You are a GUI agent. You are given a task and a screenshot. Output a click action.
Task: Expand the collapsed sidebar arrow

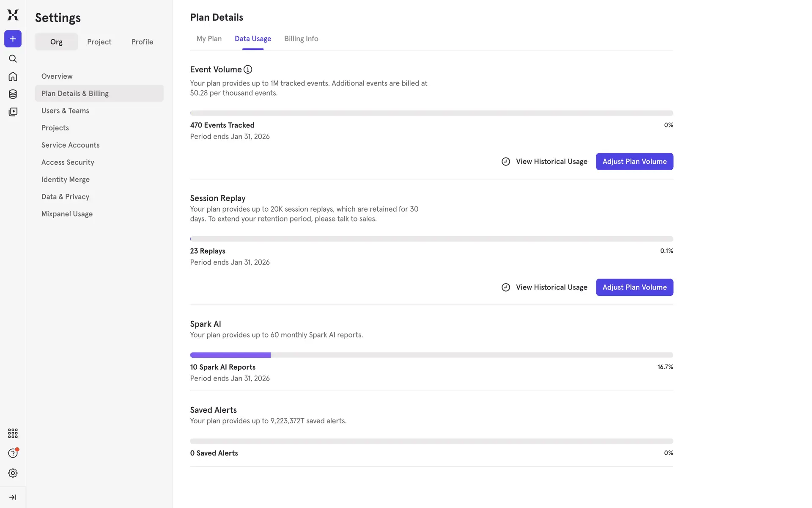click(13, 497)
